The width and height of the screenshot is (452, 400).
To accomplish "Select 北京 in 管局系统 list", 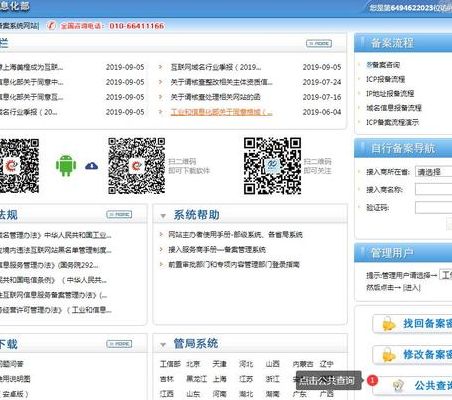I will click(193, 364).
